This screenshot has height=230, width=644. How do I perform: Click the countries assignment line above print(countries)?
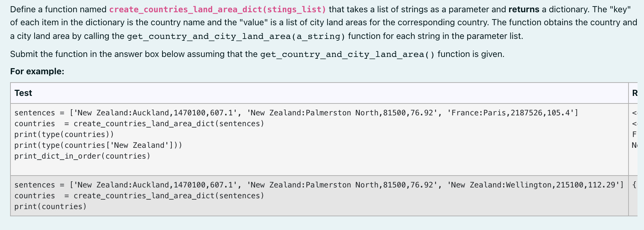click(x=139, y=196)
